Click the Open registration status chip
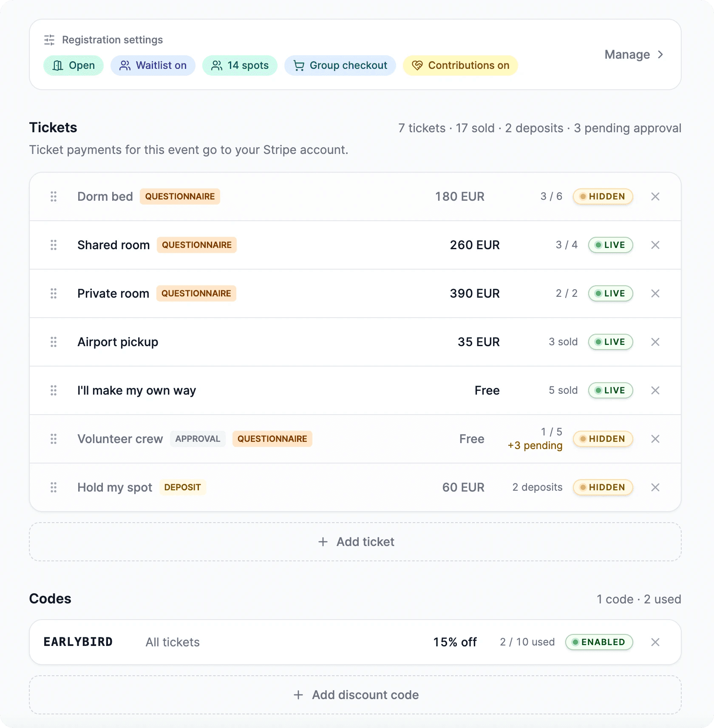The image size is (714, 728). 74,65
